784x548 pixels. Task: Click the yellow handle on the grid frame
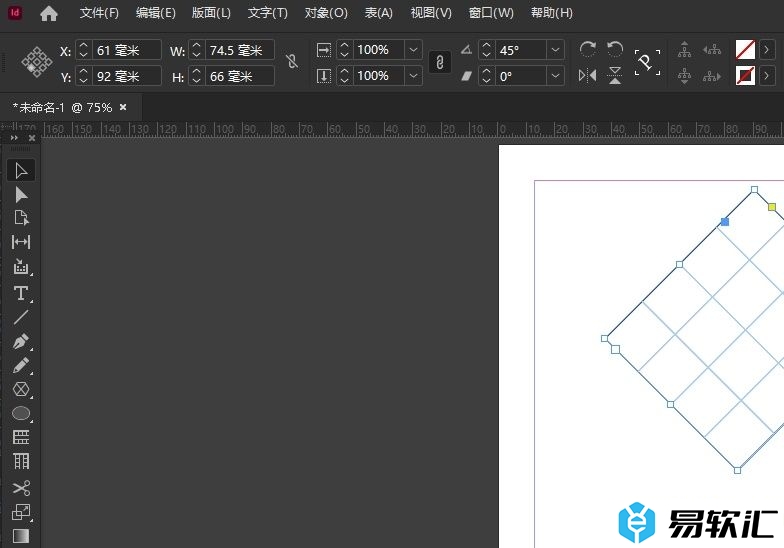point(772,206)
